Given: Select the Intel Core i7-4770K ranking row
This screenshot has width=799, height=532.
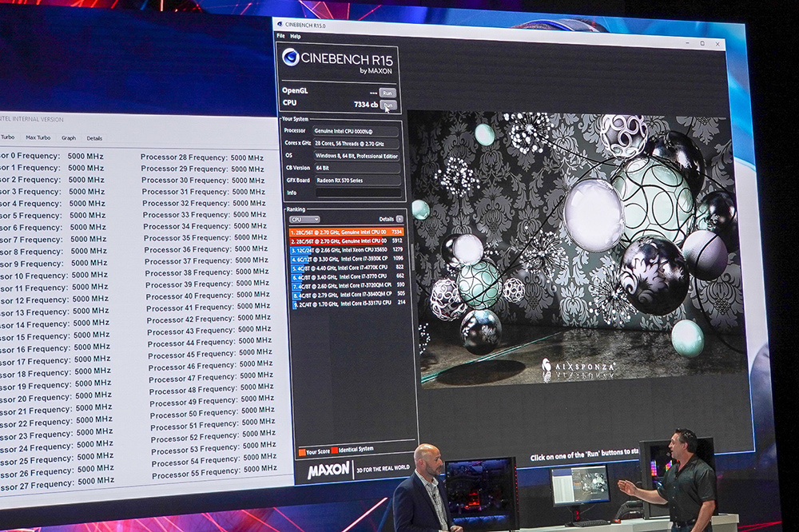Looking at the screenshot, I should tap(347, 268).
